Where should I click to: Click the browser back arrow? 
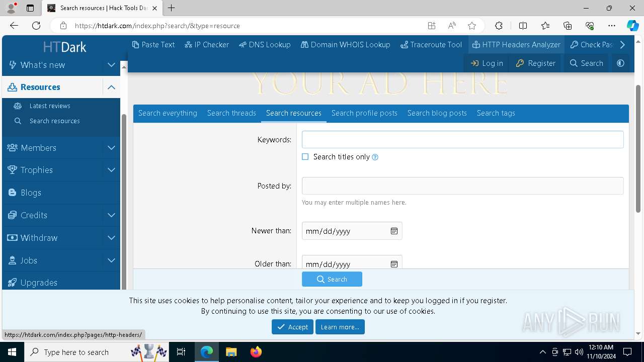14,26
